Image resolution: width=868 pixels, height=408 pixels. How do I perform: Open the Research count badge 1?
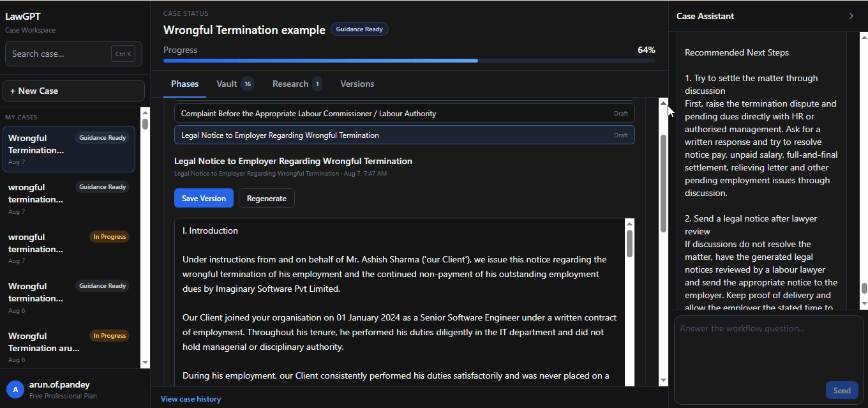(x=317, y=84)
